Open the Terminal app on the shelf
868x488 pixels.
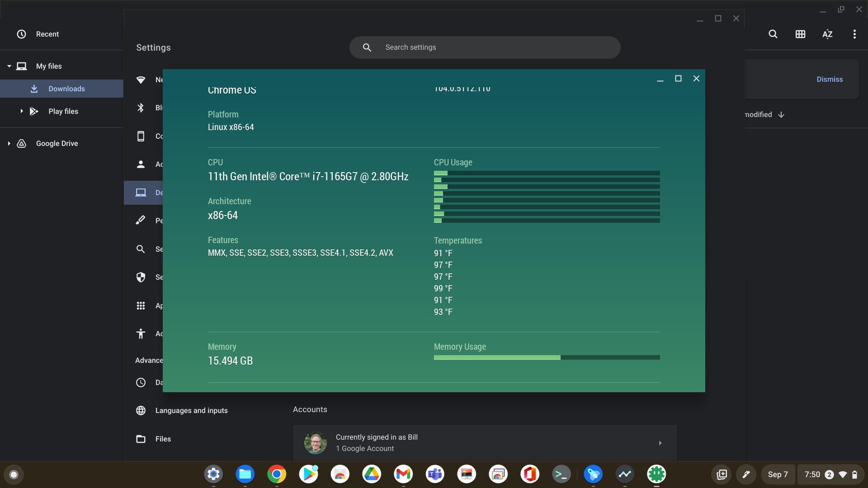(561, 474)
